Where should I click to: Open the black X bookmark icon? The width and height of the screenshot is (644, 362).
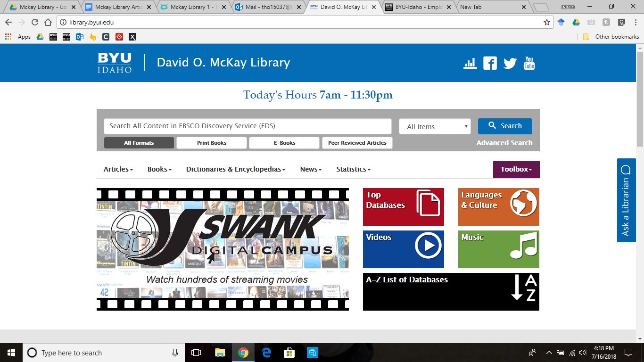tap(132, 36)
